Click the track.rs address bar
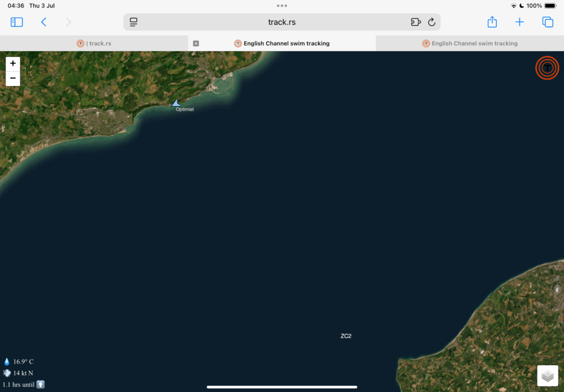 point(282,22)
